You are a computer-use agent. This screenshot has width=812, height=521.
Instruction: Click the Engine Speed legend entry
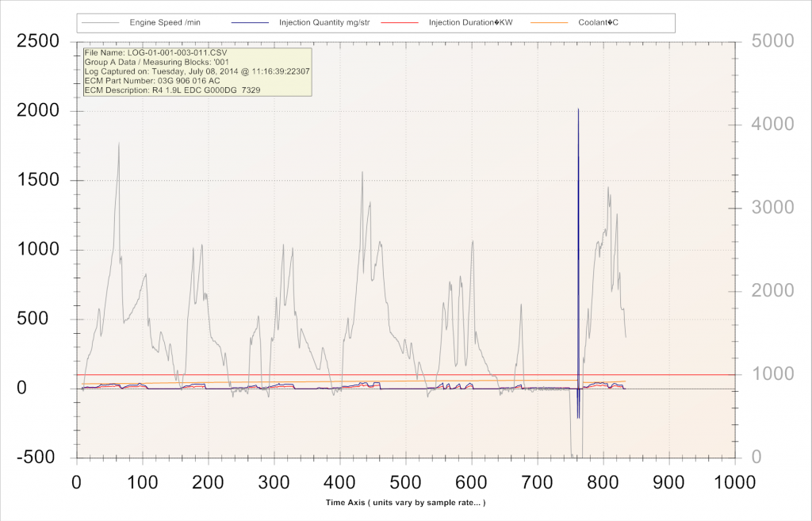pos(165,22)
